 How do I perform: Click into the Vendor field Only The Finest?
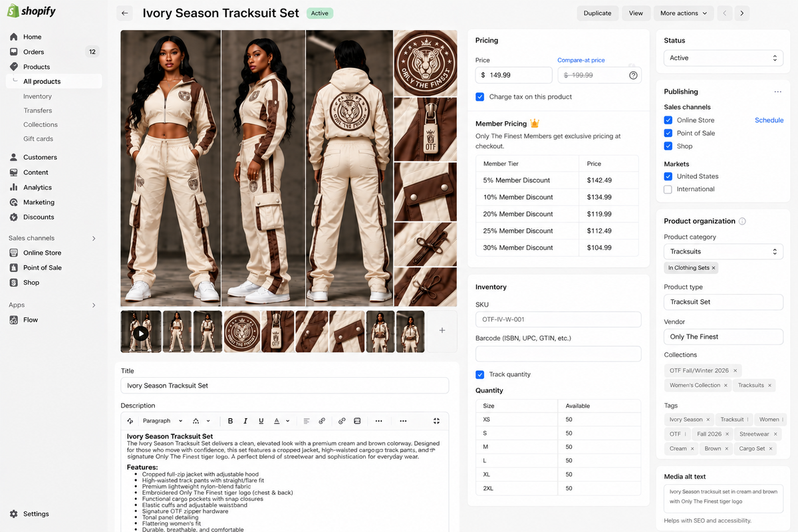tap(724, 336)
